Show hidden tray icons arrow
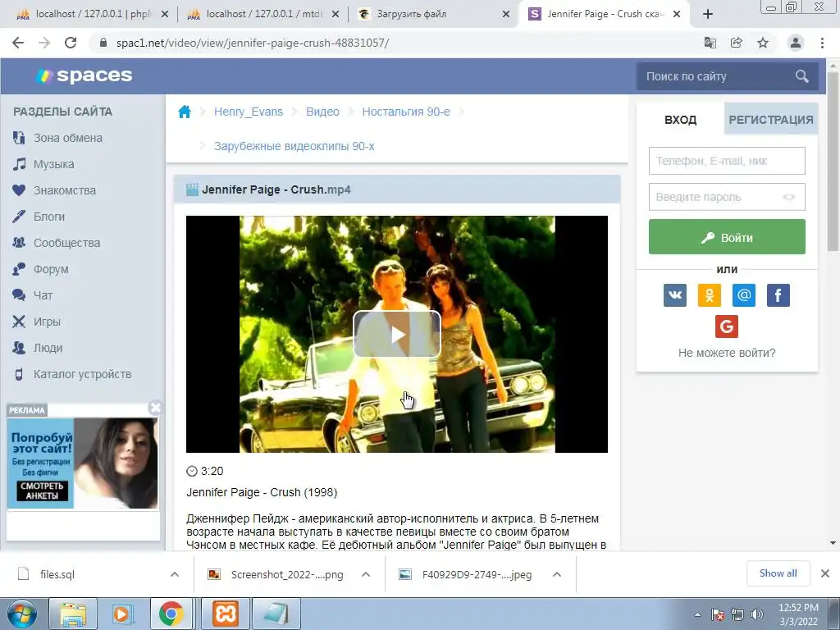Screen dimensions: 840x630 [x=697, y=615]
